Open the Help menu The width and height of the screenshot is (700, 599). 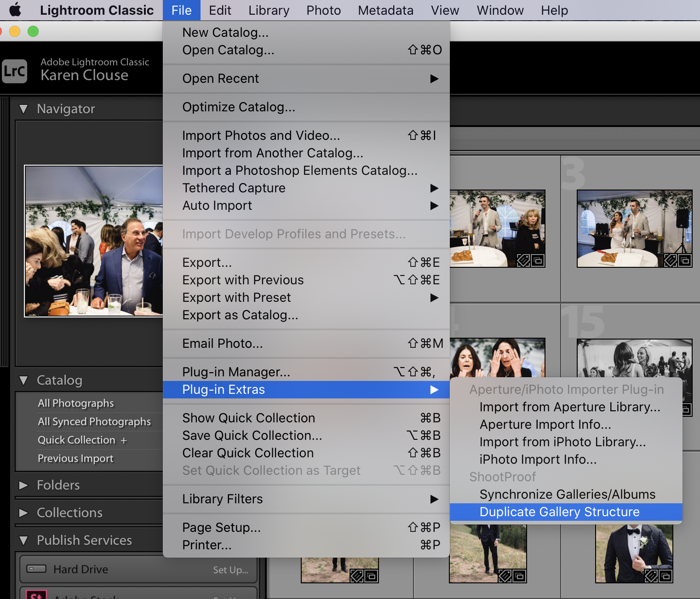pyautogui.click(x=554, y=10)
